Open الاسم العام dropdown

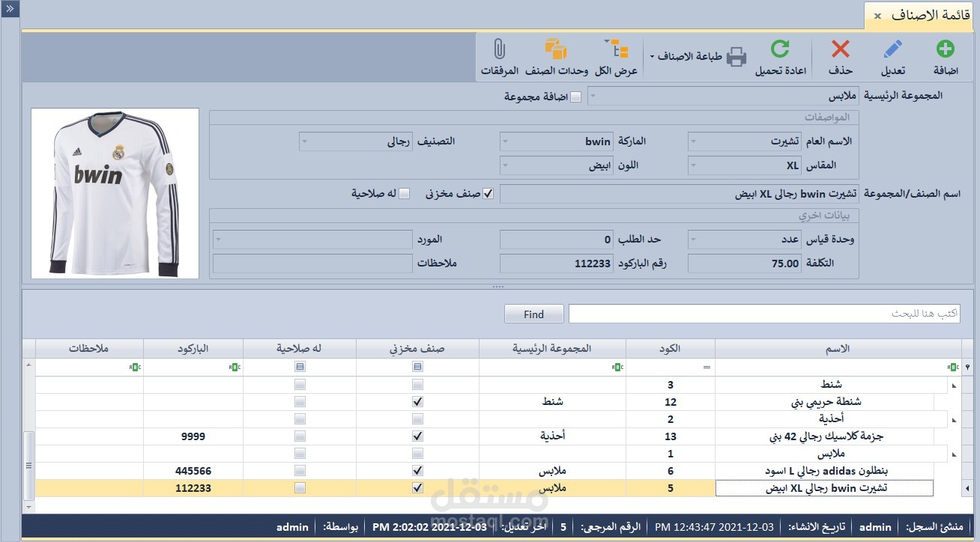(693, 141)
